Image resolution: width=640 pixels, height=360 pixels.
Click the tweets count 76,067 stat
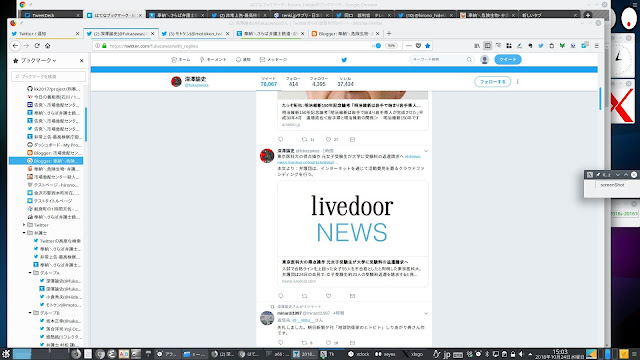[x=269, y=81]
